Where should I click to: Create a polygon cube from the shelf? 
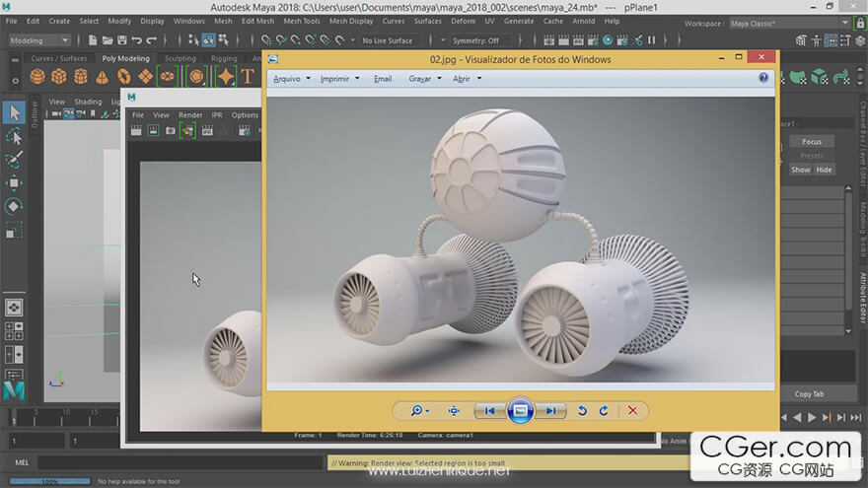click(59, 76)
